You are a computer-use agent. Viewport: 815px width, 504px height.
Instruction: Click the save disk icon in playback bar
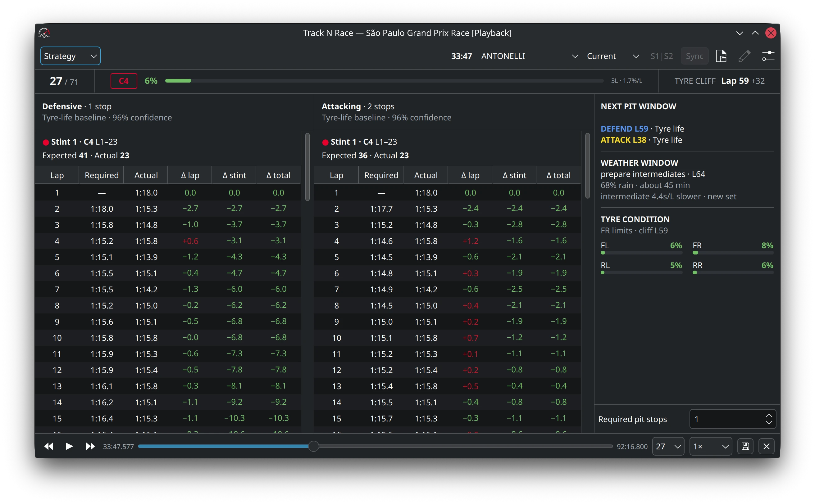point(745,446)
